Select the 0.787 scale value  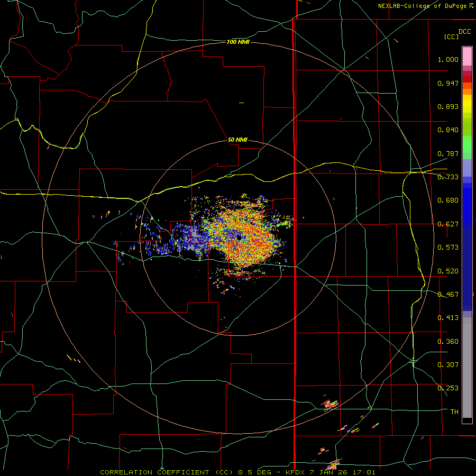pos(448,153)
